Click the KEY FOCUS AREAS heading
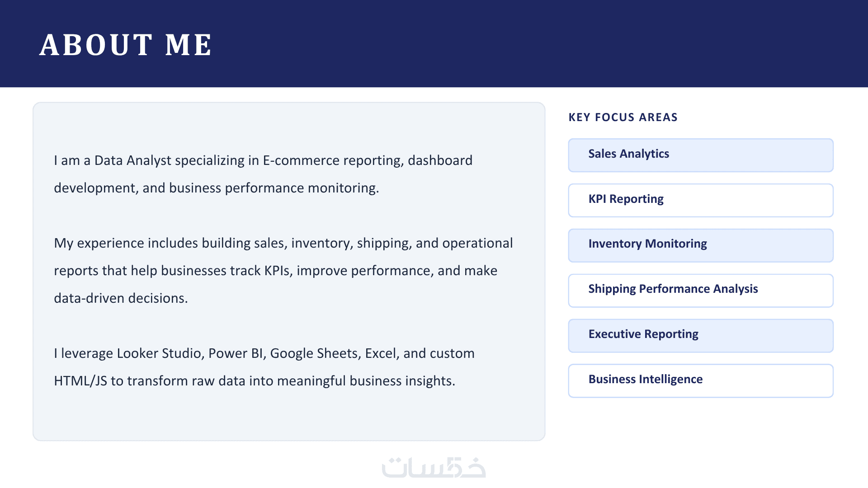 pyautogui.click(x=623, y=117)
